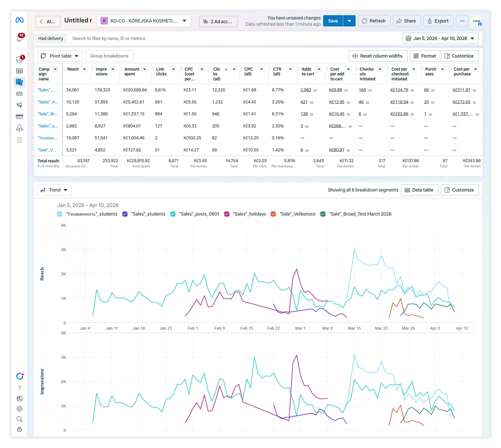Open the Meta logo home icon
The image size is (501, 448).
(20, 20)
